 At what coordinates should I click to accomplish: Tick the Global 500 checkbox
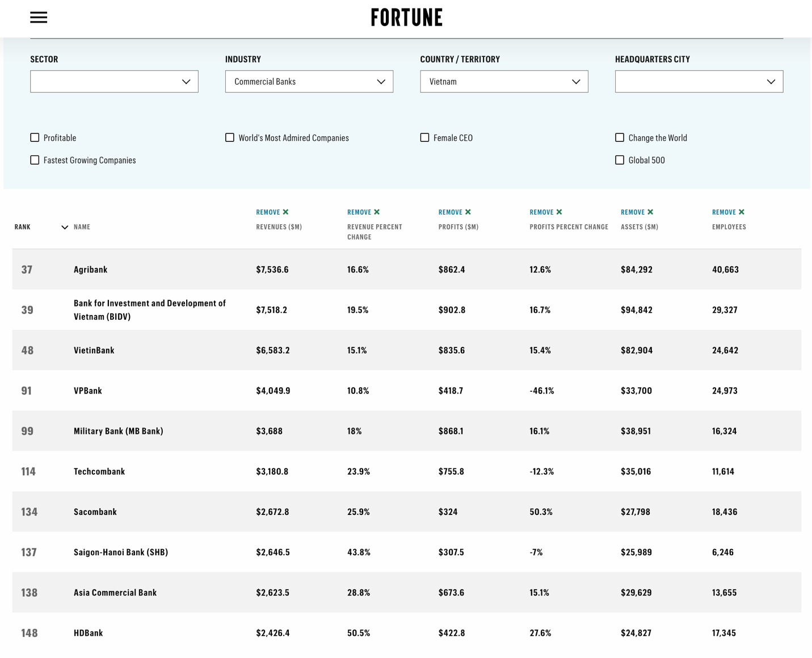(x=620, y=160)
